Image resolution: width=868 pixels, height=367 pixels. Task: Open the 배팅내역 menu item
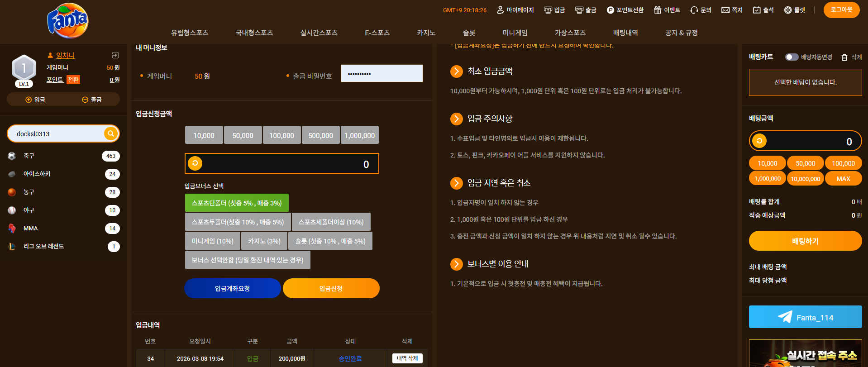[625, 33]
